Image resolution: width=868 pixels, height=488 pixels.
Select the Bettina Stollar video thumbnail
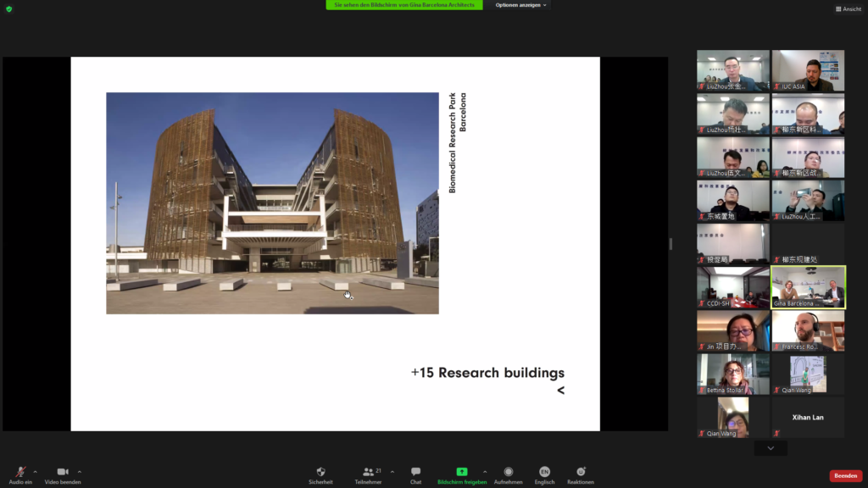pyautogui.click(x=733, y=374)
